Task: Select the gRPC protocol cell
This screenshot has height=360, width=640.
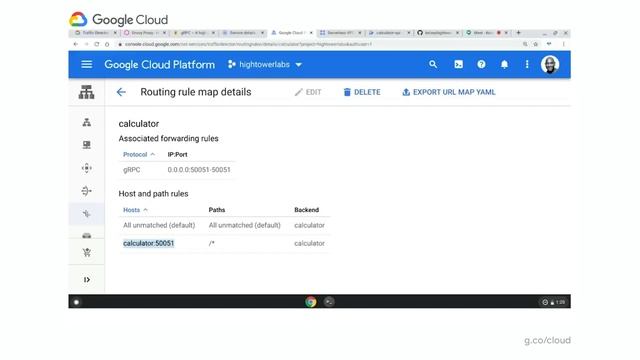Action: point(131,170)
